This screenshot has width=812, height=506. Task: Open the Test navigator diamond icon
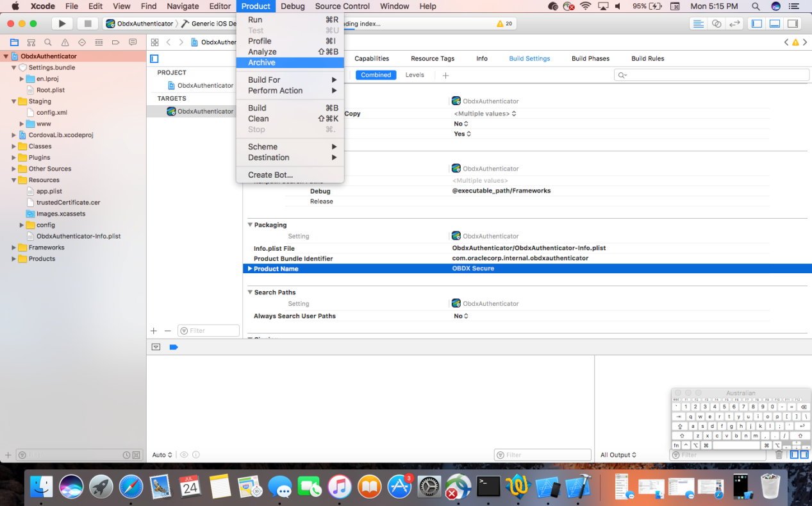[x=81, y=42]
